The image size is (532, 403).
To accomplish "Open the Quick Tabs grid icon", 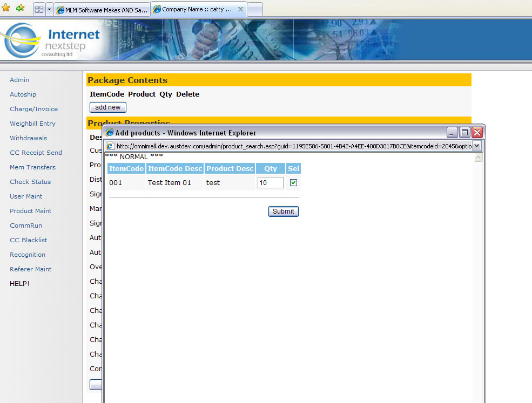I will pyautogui.click(x=39, y=10).
